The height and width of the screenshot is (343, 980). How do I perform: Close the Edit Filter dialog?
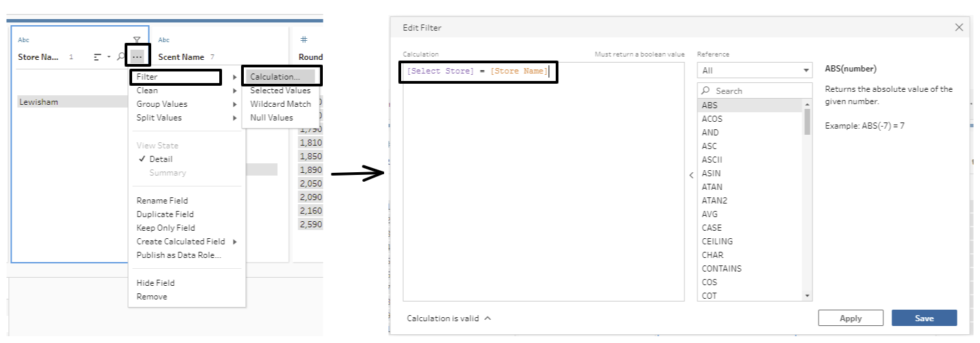(x=959, y=27)
